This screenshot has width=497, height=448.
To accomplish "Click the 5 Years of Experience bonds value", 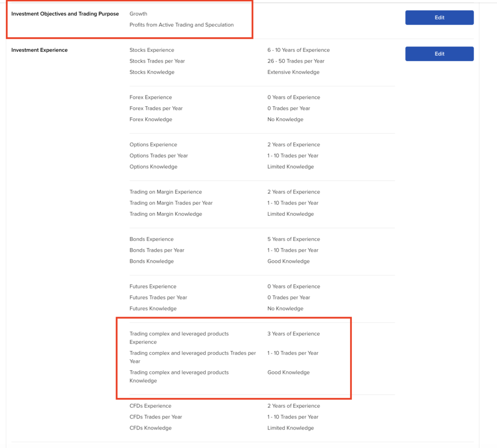I will (294, 239).
